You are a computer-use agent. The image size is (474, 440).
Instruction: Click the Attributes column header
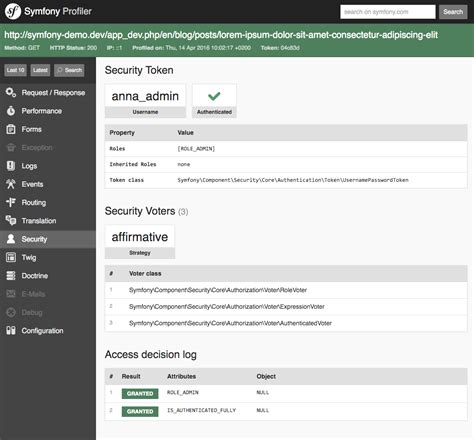181,376
